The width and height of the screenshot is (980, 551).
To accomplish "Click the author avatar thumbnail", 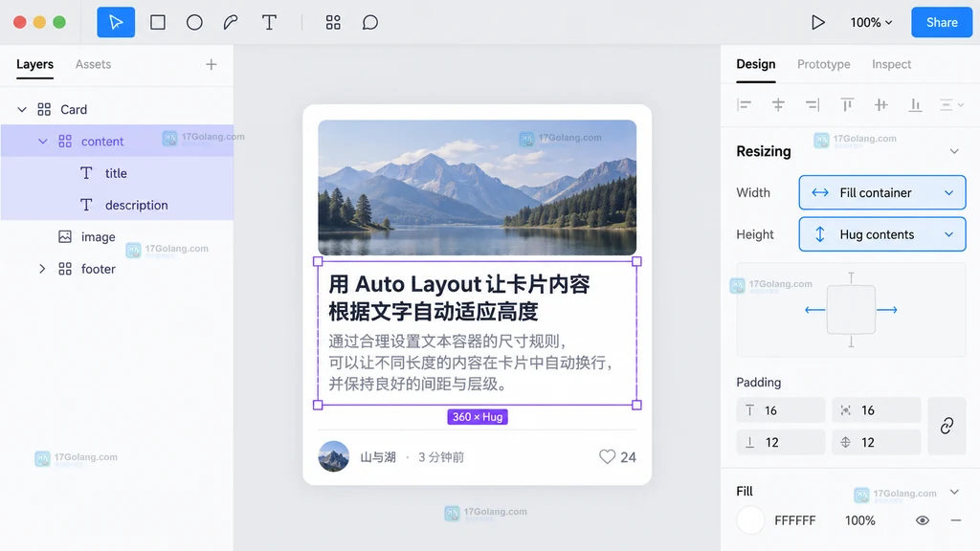I will click(334, 456).
